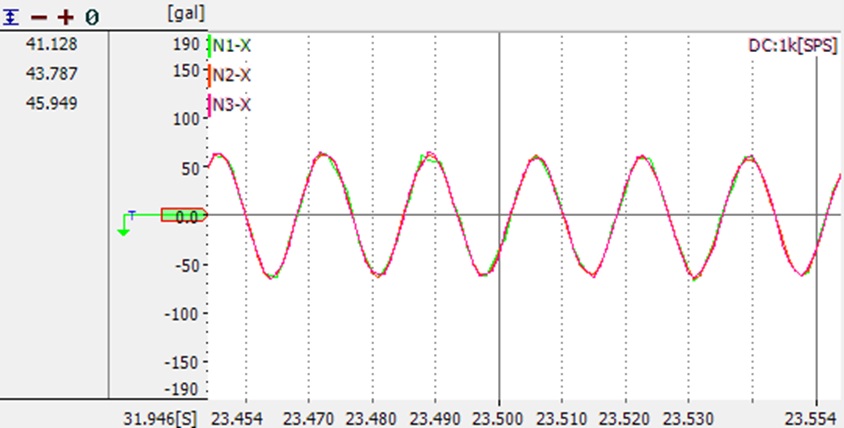This screenshot has width=844, height=428.
Task: Click the green N1-X color bar
Action: click(x=209, y=45)
